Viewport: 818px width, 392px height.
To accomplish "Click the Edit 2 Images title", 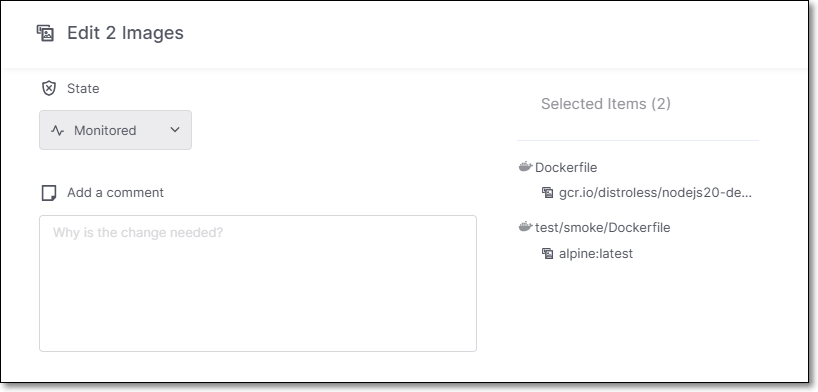I will pyautogui.click(x=125, y=33).
